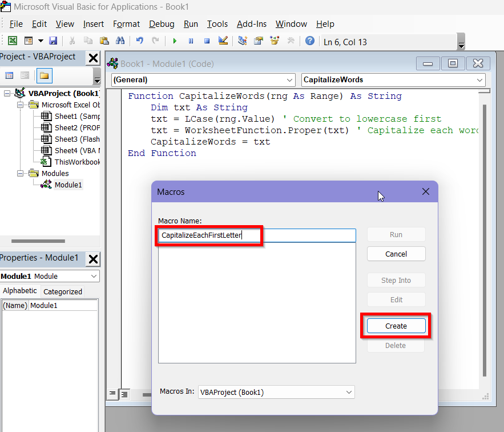This screenshot has height=432, width=504.
Task: Open Project Explorer via toolbar icon
Action: tap(243, 41)
